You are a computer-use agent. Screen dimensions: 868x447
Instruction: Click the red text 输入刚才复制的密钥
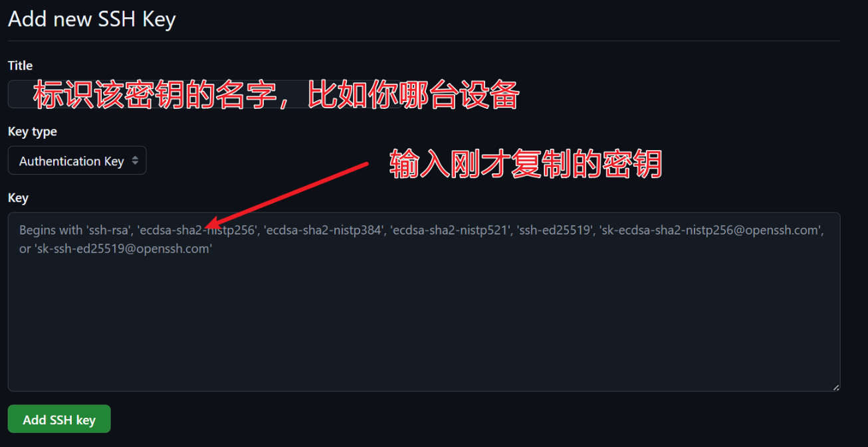click(x=526, y=164)
